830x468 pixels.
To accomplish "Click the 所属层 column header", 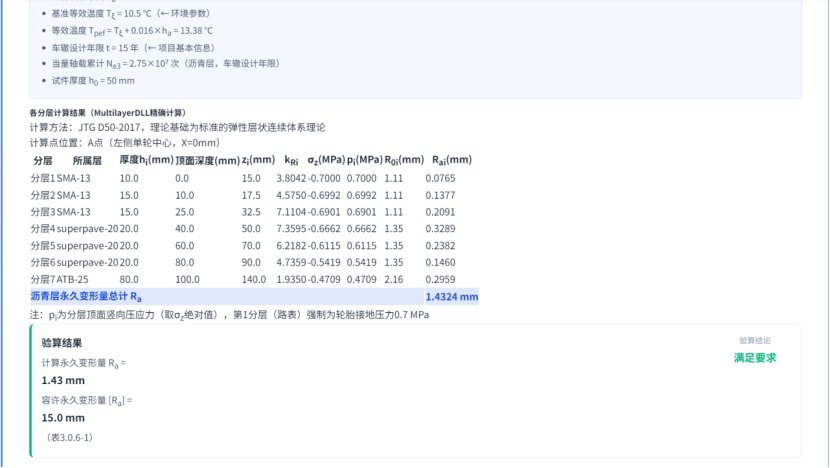I will pyautogui.click(x=87, y=160).
